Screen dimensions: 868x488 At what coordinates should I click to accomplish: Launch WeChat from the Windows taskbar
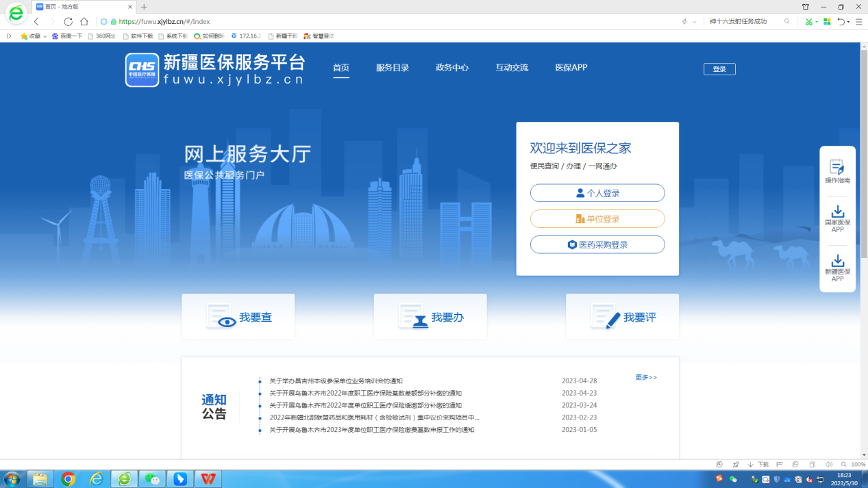click(151, 478)
